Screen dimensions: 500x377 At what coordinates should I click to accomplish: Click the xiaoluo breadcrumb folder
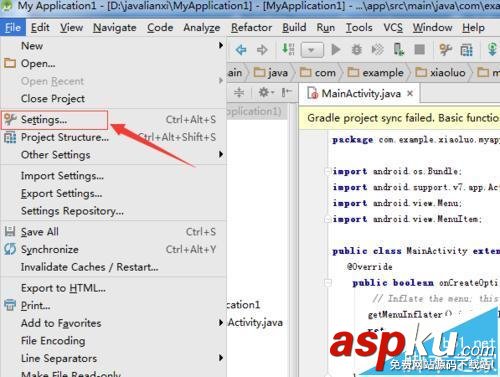440,73
